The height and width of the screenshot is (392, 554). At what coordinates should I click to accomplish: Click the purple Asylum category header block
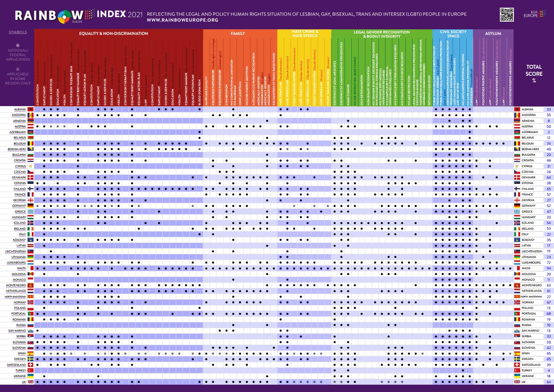(x=493, y=34)
